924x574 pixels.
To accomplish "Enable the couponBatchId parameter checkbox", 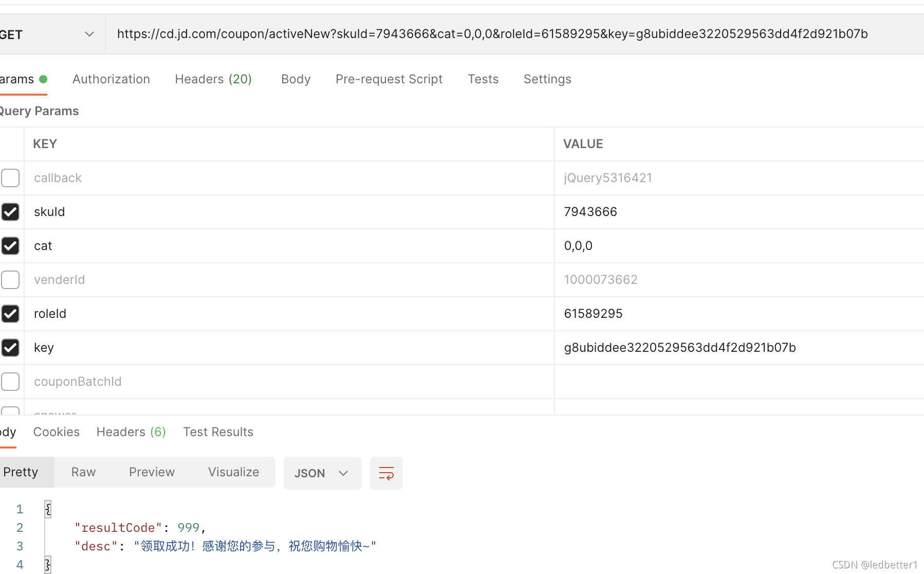I will click(10, 382).
